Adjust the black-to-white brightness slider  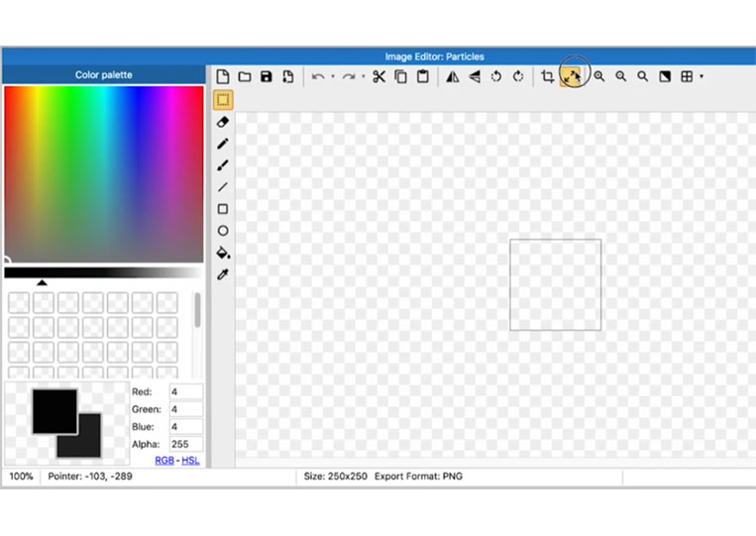click(104, 273)
